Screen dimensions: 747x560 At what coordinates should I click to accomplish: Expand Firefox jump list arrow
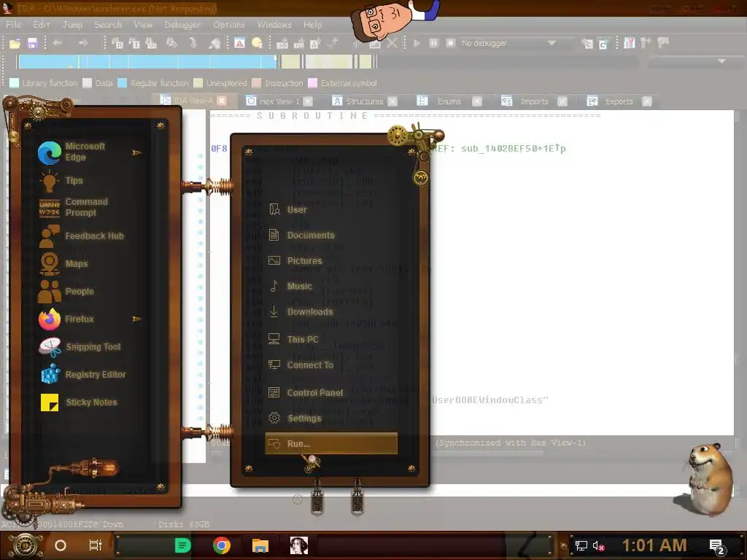[136, 319]
